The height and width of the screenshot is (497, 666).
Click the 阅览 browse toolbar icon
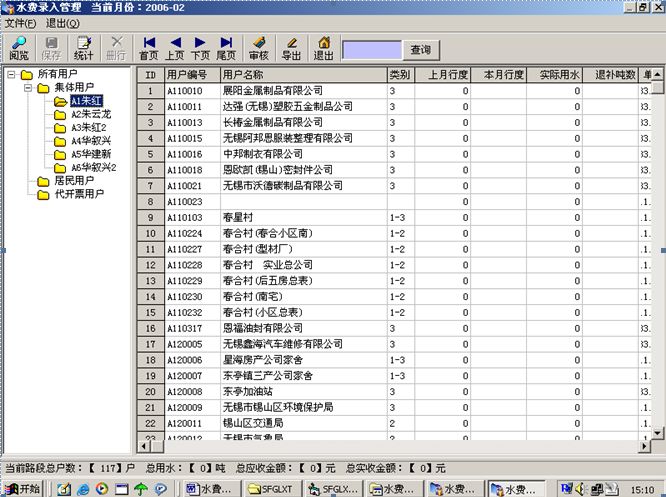click(19, 48)
